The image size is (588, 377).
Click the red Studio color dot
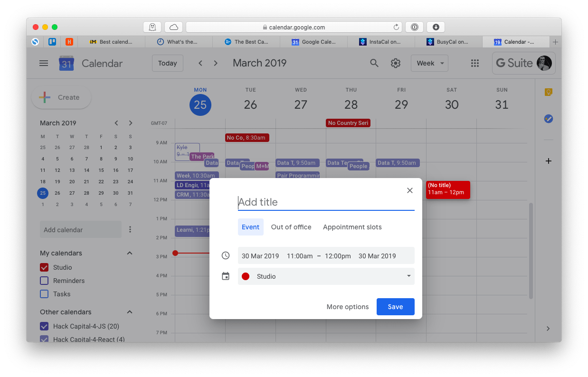[x=246, y=276]
